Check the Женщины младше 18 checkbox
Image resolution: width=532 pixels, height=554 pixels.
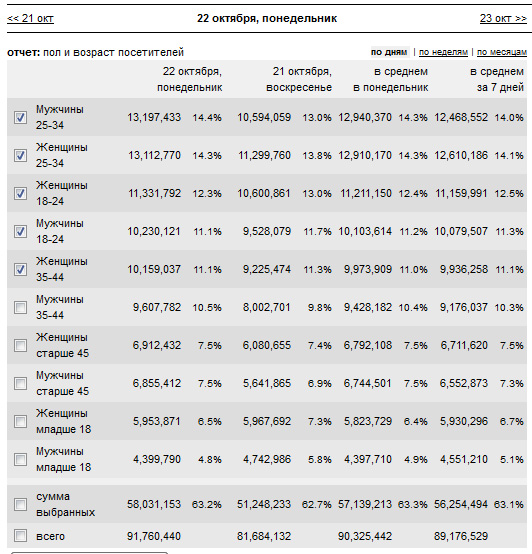20,421
